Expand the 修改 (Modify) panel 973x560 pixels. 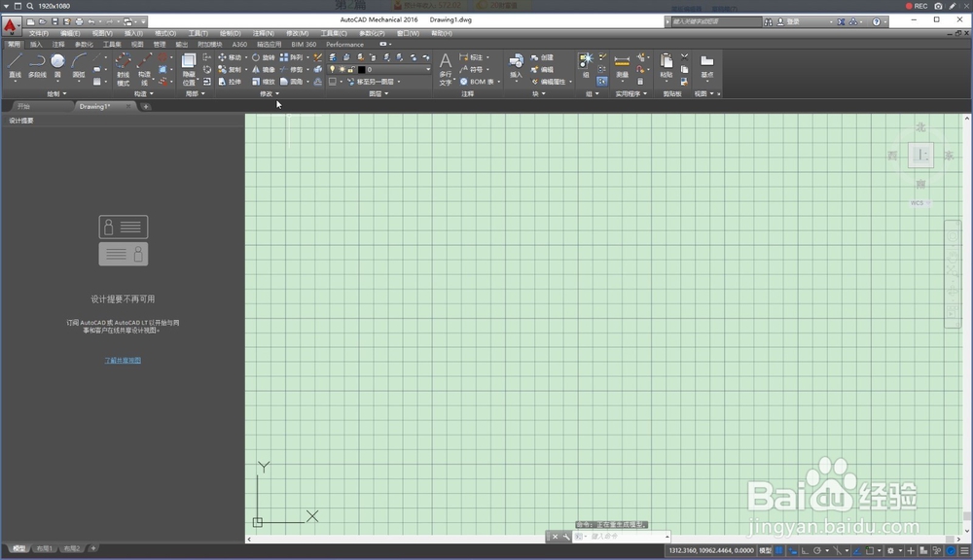click(270, 93)
